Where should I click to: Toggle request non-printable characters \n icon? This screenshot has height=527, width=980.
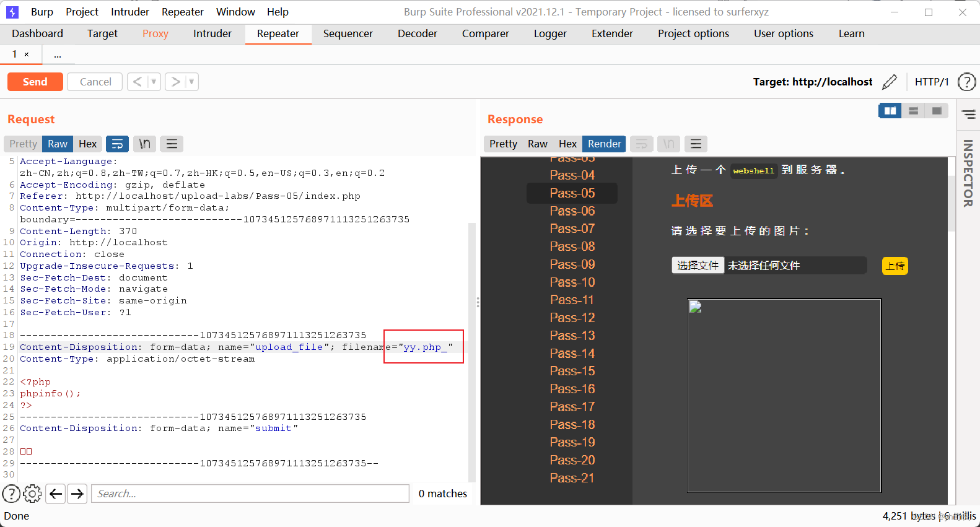pyautogui.click(x=144, y=144)
